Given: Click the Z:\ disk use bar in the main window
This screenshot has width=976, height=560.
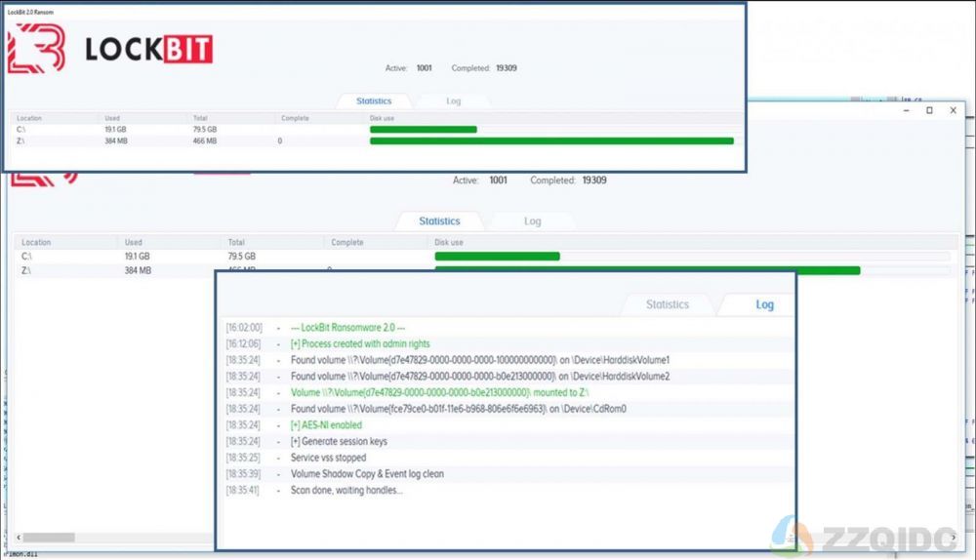Looking at the screenshot, I should [x=647, y=270].
